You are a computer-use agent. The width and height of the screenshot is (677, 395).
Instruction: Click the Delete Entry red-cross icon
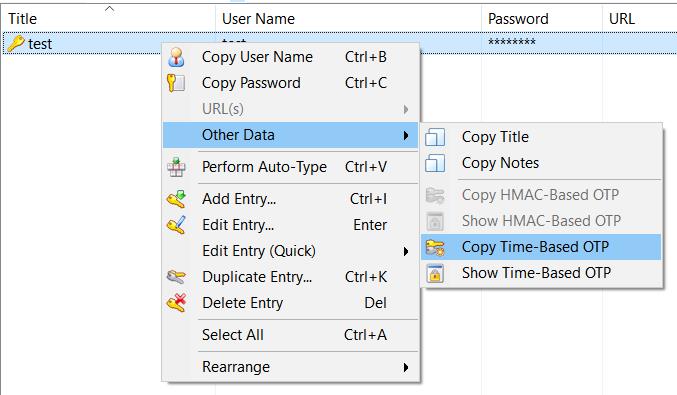176,303
